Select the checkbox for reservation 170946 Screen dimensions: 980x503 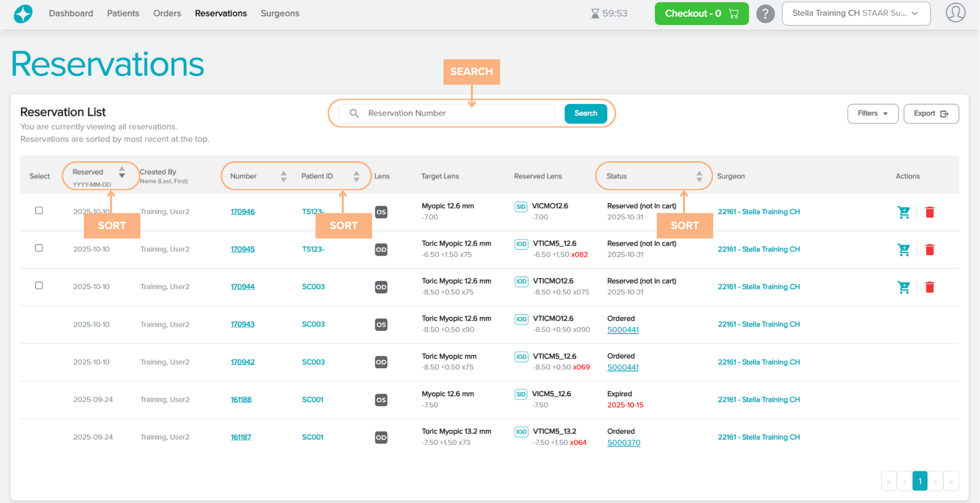click(x=39, y=211)
